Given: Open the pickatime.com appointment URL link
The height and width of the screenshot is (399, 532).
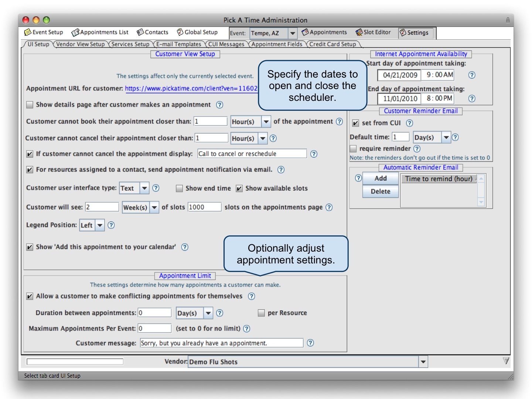Looking at the screenshot, I should coord(191,89).
